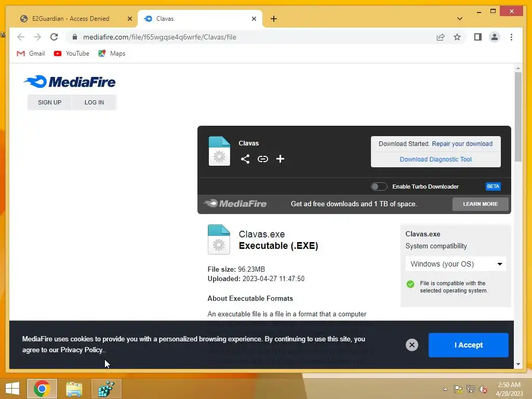Click the BETA badge
This screenshot has height=399, width=532.
pos(493,187)
